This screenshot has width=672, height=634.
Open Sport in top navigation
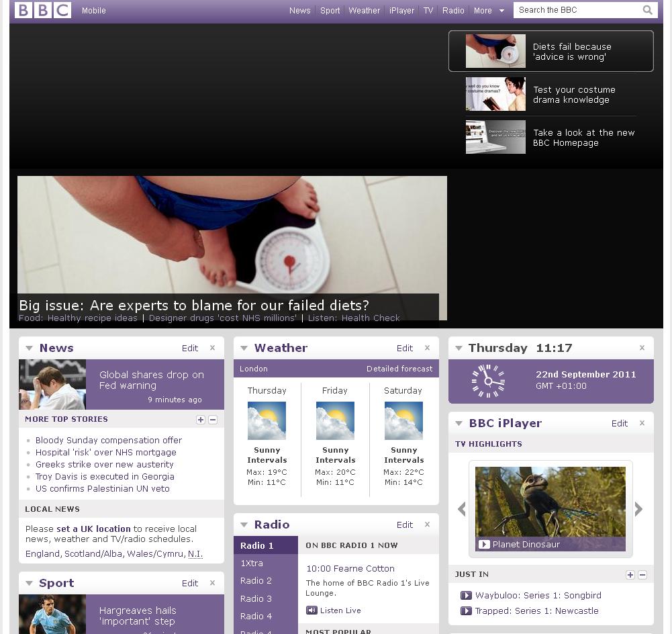pyautogui.click(x=330, y=10)
